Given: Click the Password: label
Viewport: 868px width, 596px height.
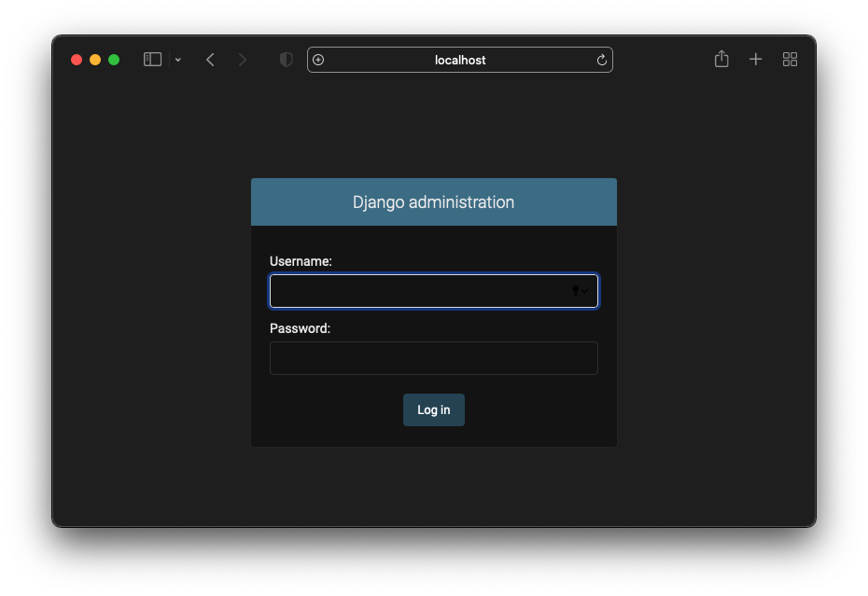Looking at the screenshot, I should click(x=300, y=328).
